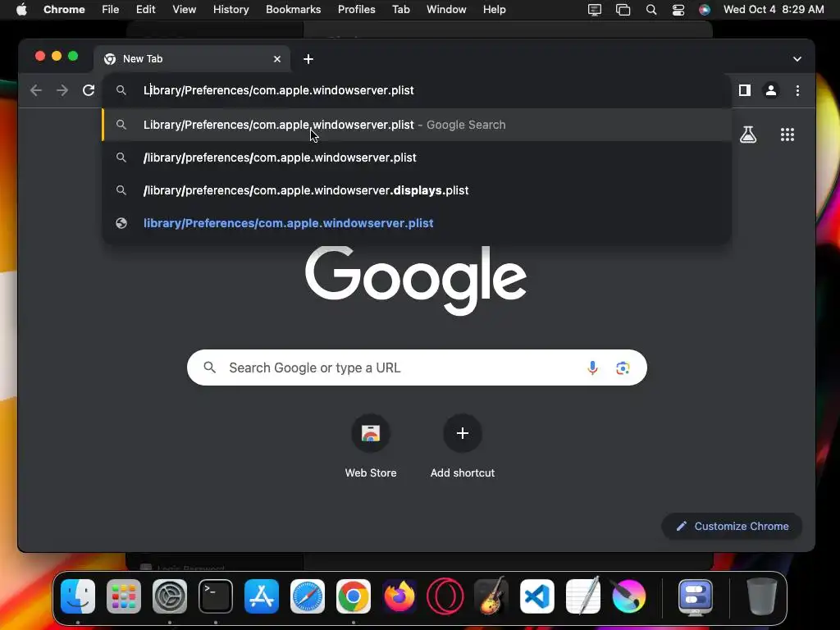This screenshot has height=630, width=840.
Task: Open the blue library/Preferences URL suggestion
Action: [x=417, y=223]
